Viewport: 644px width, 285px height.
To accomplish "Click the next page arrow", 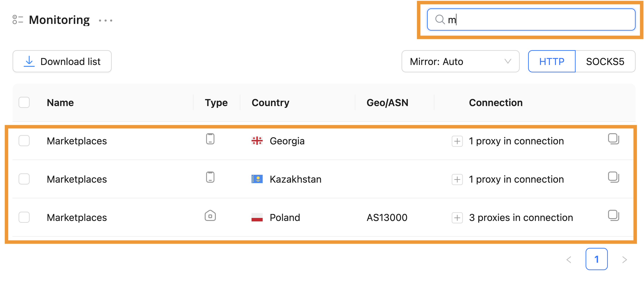I will click(624, 260).
